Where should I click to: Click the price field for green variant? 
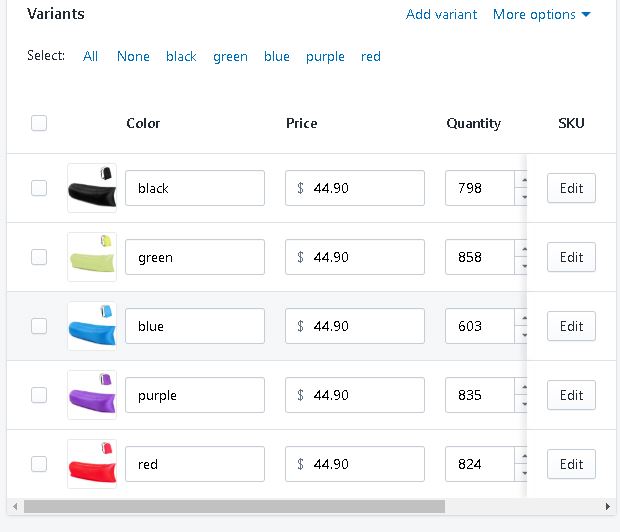pyautogui.click(x=355, y=257)
